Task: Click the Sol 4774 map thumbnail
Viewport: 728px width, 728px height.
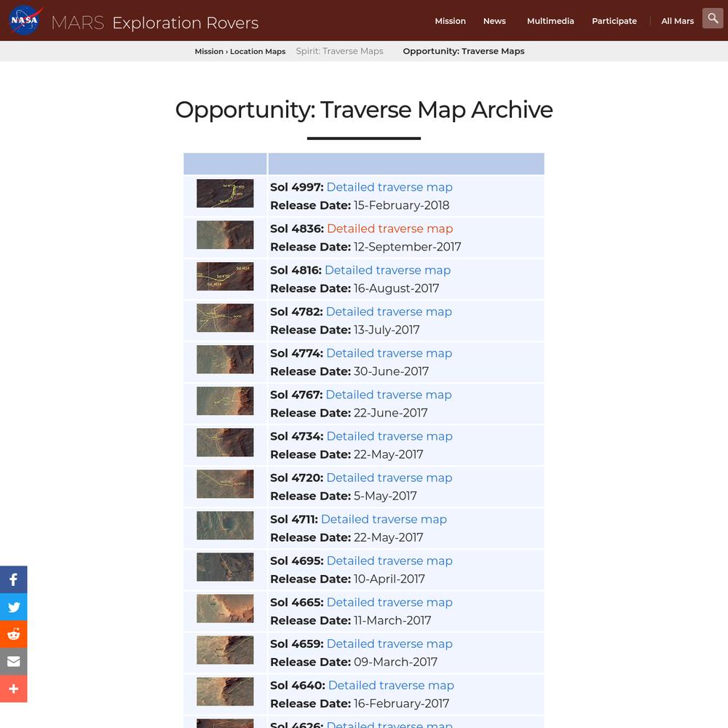Action: 225,360
